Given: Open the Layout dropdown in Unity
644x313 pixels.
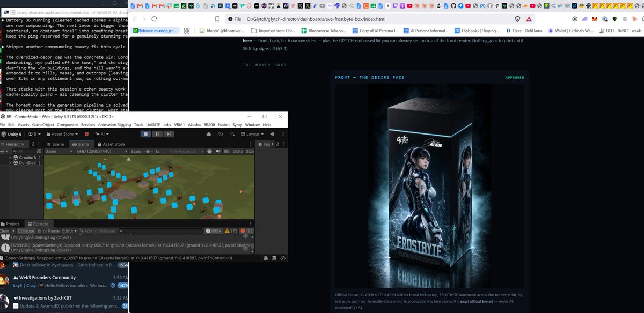Looking at the screenshot, I should (x=252, y=134).
